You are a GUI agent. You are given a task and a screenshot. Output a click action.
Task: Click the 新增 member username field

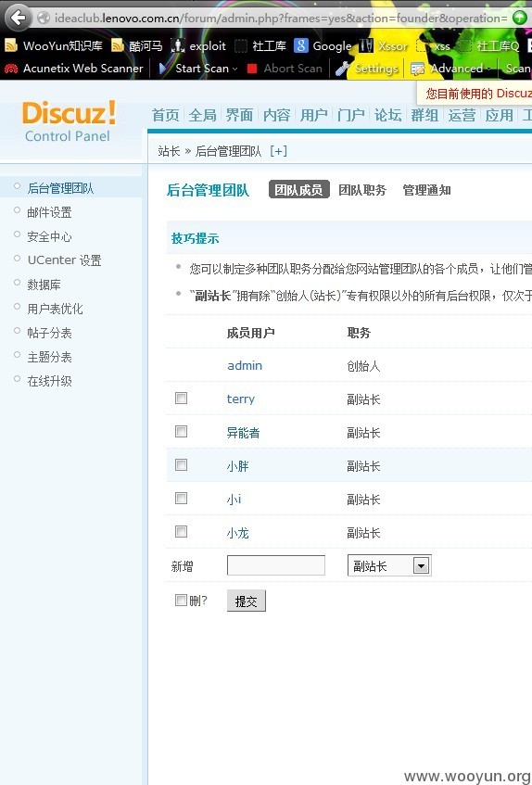coord(276,565)
